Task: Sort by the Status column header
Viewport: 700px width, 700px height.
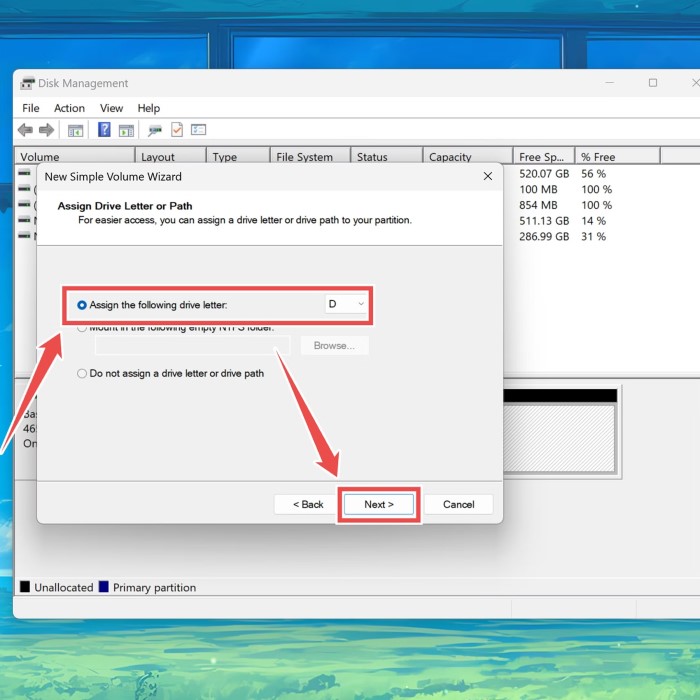Action: pyautogui.click(x=387, y=157)
